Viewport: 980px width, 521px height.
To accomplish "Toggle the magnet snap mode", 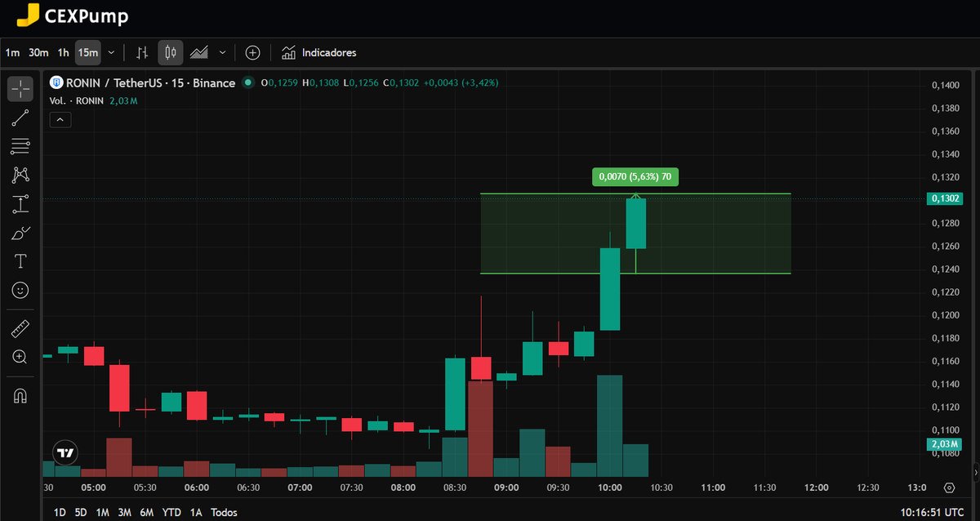I will 20,396.
